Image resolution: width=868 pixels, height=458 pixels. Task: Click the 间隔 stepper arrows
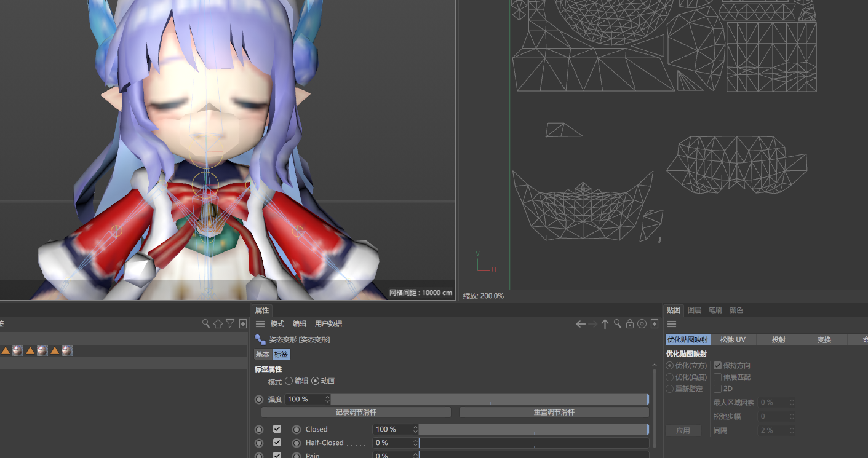click(x=792, y=430)
